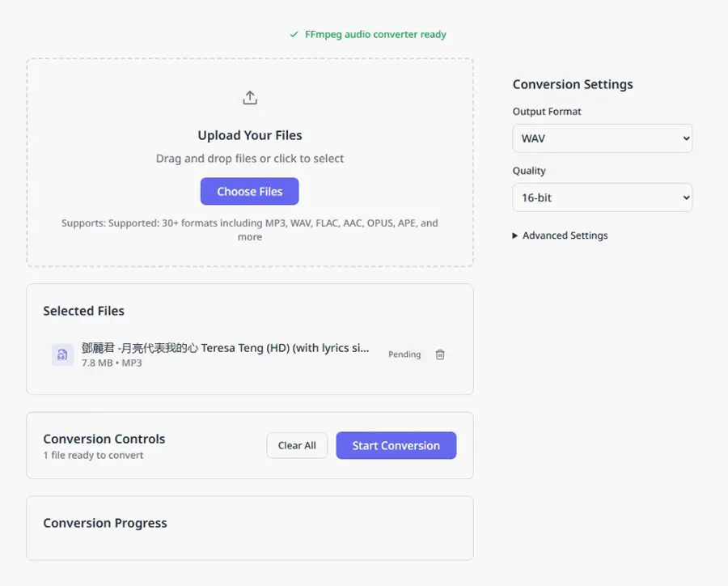The height and width of the screenshot is (586, 728).
Task: Start the conversion
Action: click(x=396, y=445)
